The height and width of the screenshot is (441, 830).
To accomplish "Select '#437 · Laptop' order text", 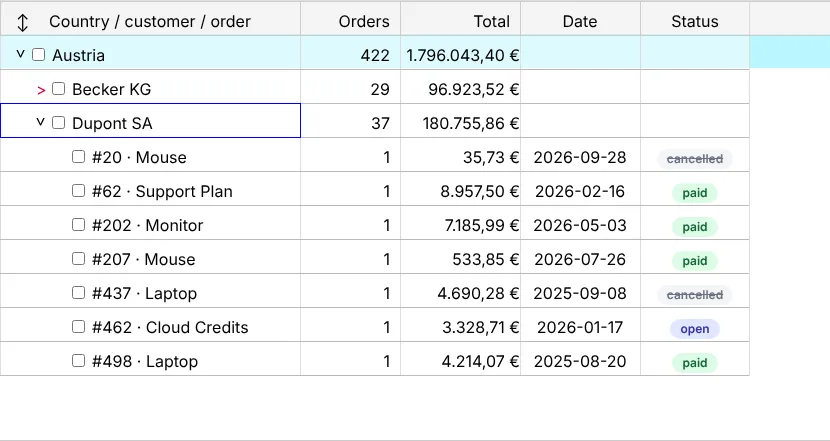I will (144, 293).
